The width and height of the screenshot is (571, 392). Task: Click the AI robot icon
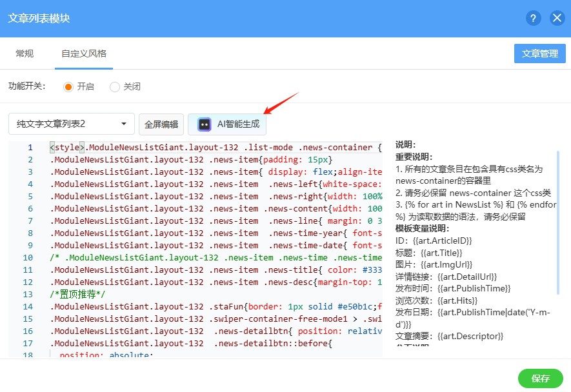(x=205, y=124)
